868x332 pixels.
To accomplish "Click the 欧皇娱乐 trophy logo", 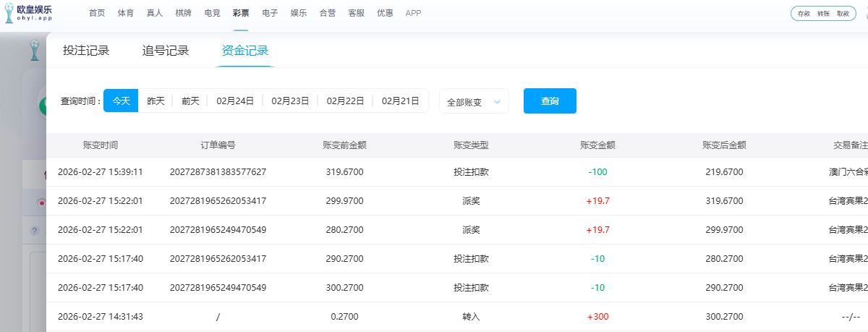I will (x=9, y=13).
